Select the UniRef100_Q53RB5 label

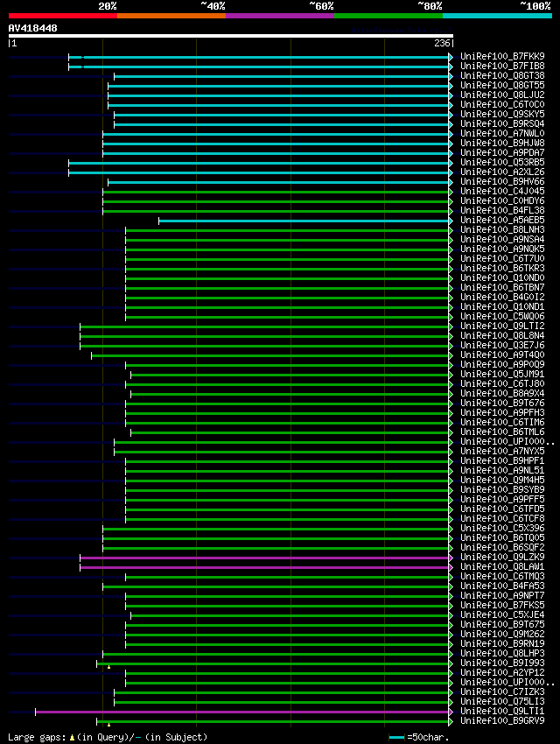click(502, 162)
